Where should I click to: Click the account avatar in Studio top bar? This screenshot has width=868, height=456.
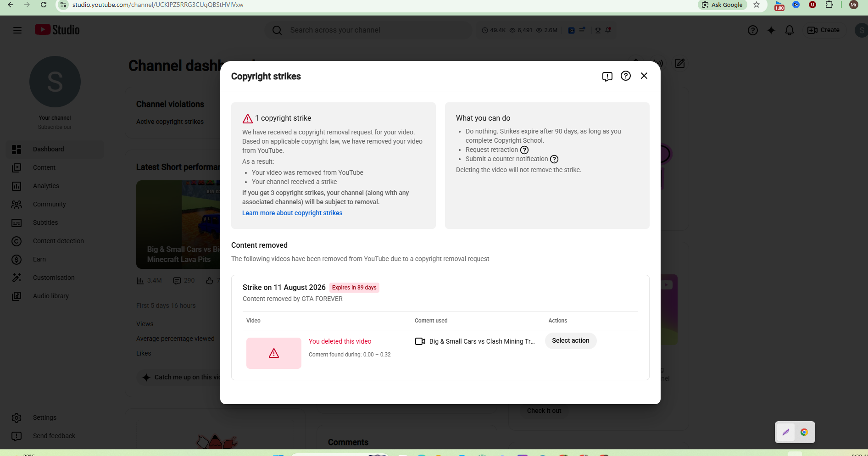click(861, 30)
